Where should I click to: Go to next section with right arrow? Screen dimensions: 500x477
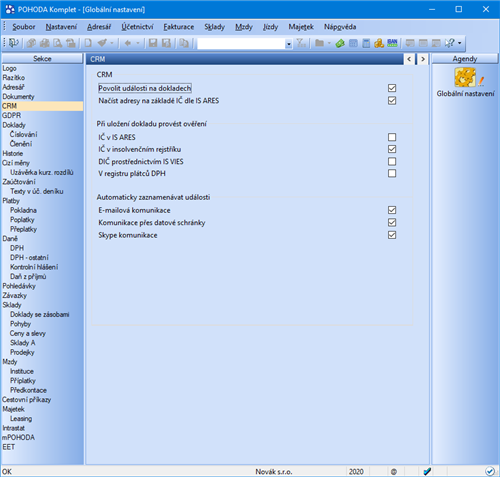point(423,59)
